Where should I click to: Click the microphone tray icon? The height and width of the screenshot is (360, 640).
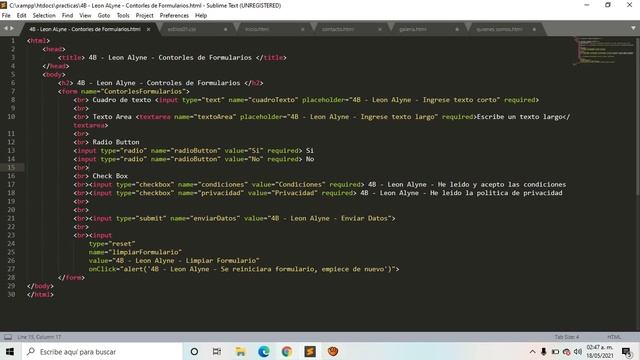(x=544, y=352)
